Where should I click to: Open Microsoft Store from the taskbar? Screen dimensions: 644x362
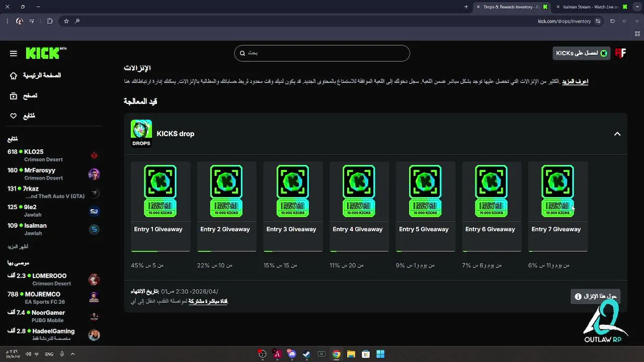pos(366,354)
